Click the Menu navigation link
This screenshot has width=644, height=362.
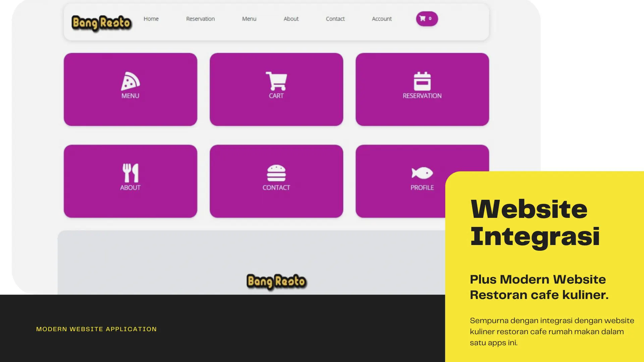pos(249,18)
